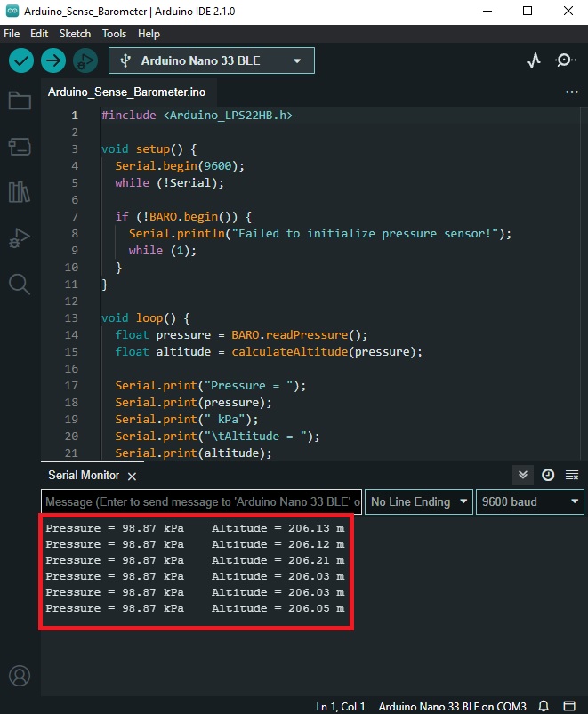Open the editor tab three-dots menu
This screenshot has width=588, height=714.
tap(572, 92)
